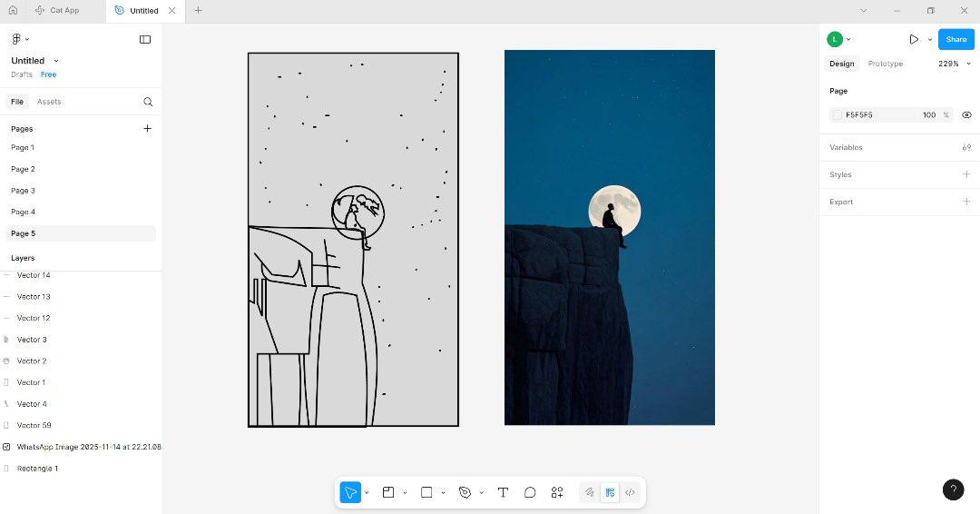The width and height of the screenshot is (980, 514).
Task: Search layers with the magnifier icon
Action: click(x=148, y=102)
